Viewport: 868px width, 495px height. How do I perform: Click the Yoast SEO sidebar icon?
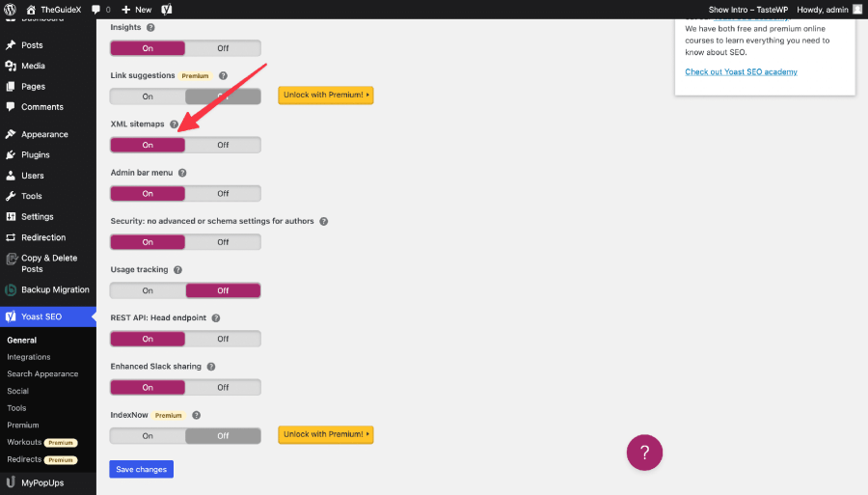pyautogui.click(x=11, y=316)
